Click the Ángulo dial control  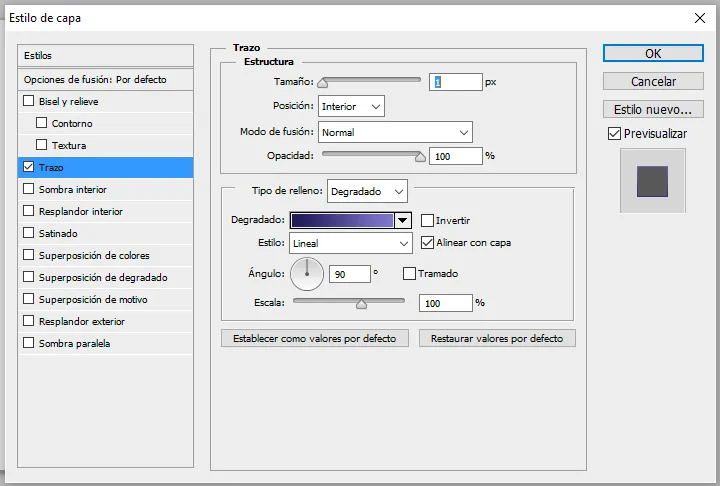click(307, 274)
